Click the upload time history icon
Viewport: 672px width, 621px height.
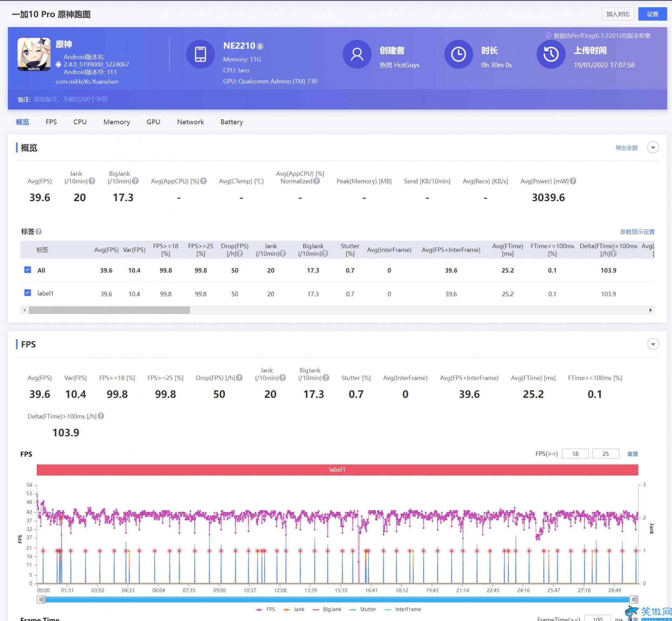551,54
